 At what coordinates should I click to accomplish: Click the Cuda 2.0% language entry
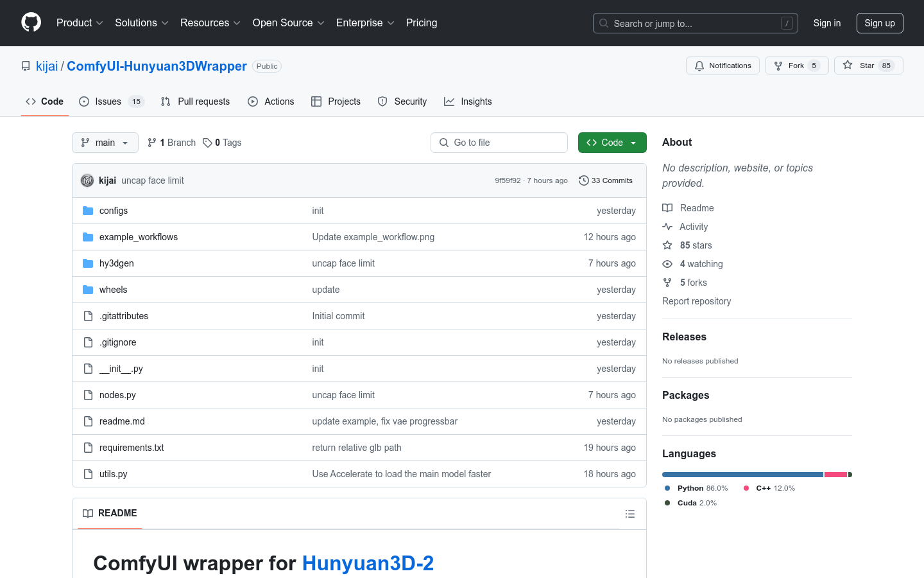coord(691,503)
